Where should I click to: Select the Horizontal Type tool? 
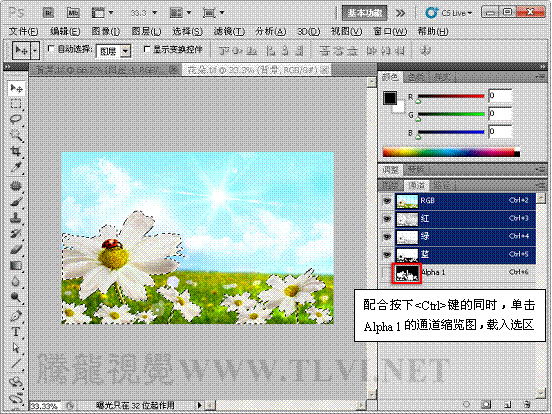click(15, 332)
